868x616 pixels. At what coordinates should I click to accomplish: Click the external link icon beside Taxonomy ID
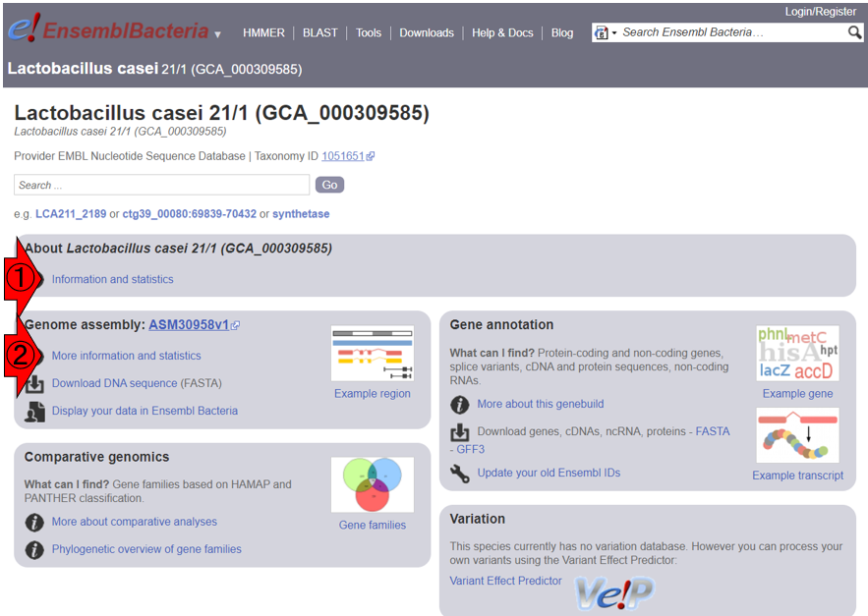click(x=371, y=156)
